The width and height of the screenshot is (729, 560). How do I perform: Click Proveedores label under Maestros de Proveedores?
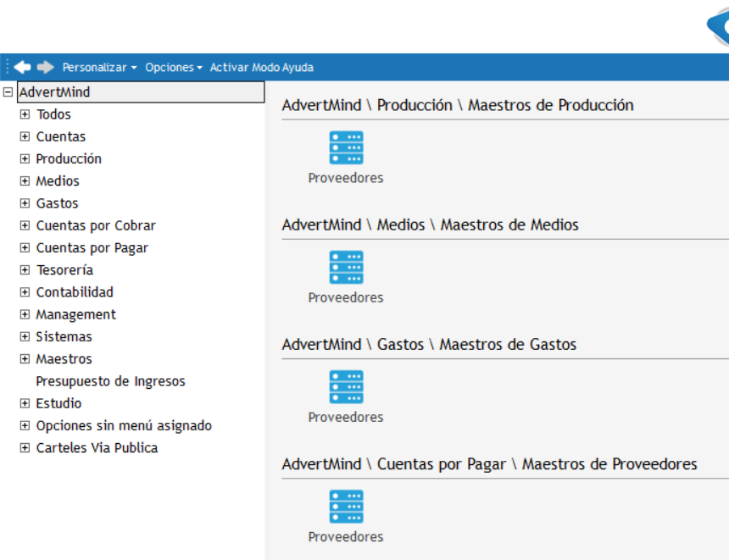346,537
